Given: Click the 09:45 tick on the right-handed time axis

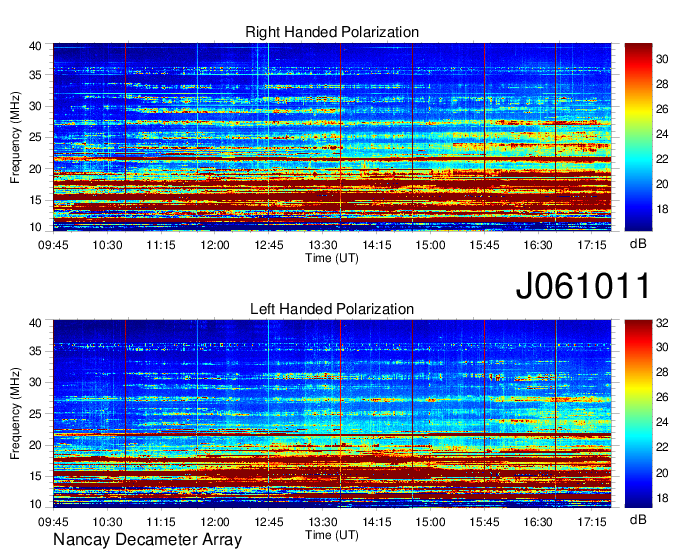Looking at the screenshot, I should pyautogui.click(x=53, y=245).
